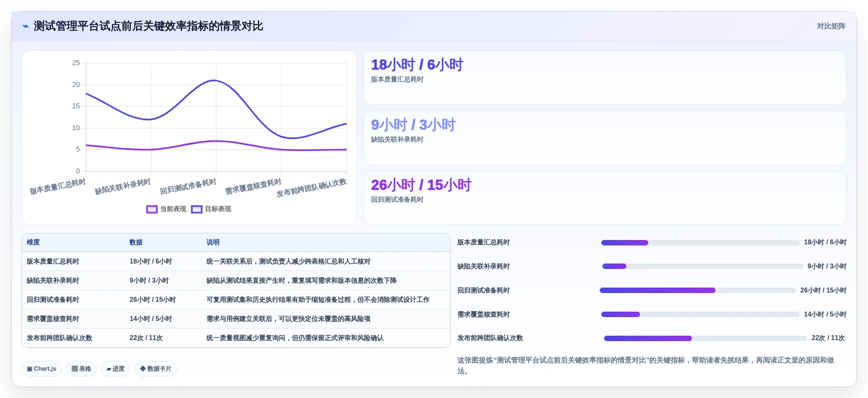The height and width of the screenshot is (398, 868).
Task: Open the 9小时 / 3小时 data card
Action: coord(605,138)
